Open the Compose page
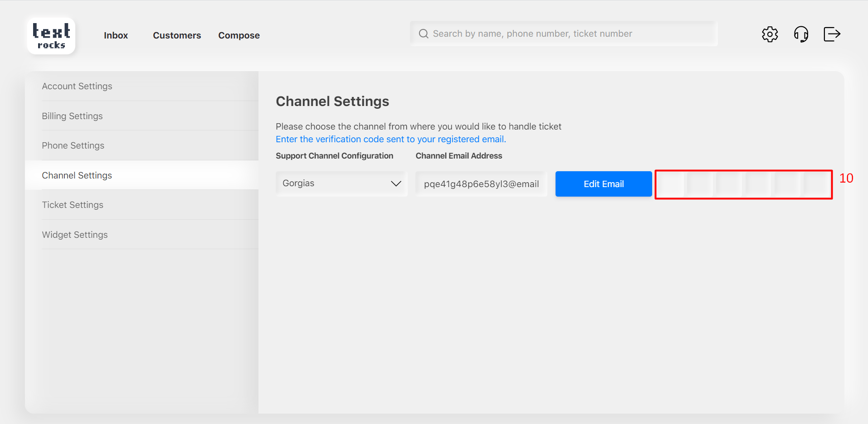 click(239, 35)
